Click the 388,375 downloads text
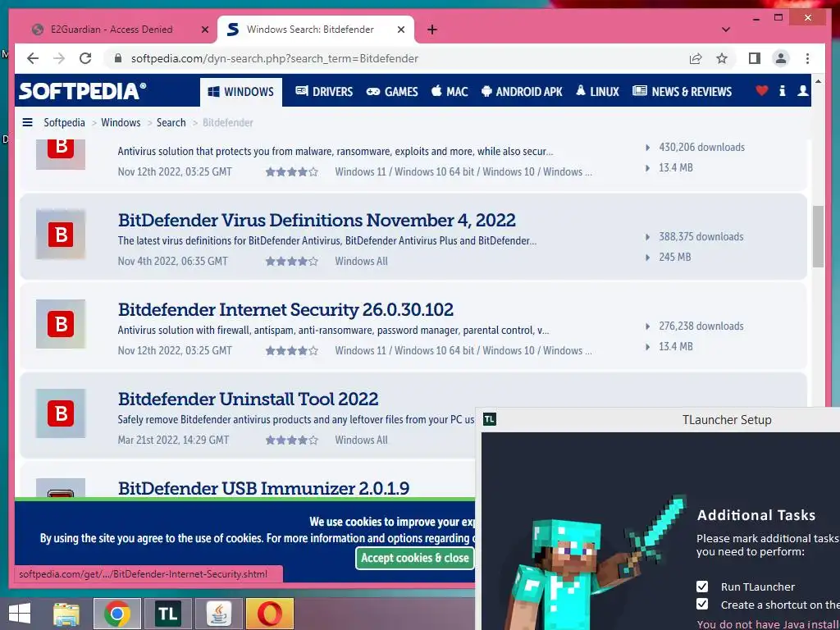This screenshot has height=630, width=840. click(x=701, y=236)
